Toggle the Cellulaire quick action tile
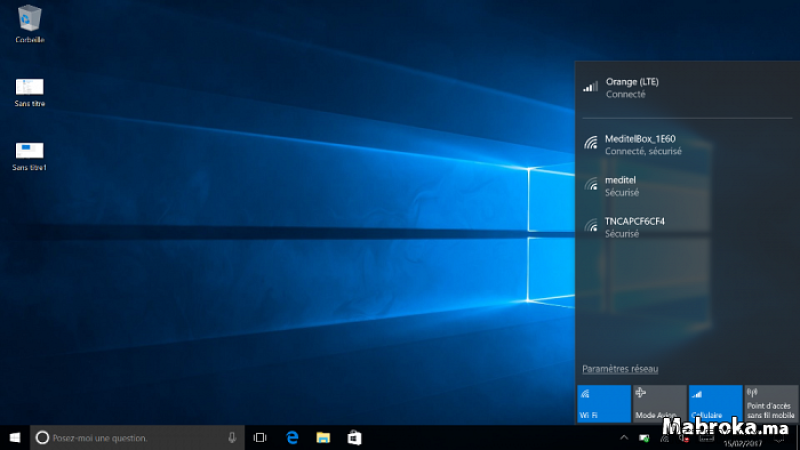800x450 pixels. pyautogui.click(x=715, y=404)
